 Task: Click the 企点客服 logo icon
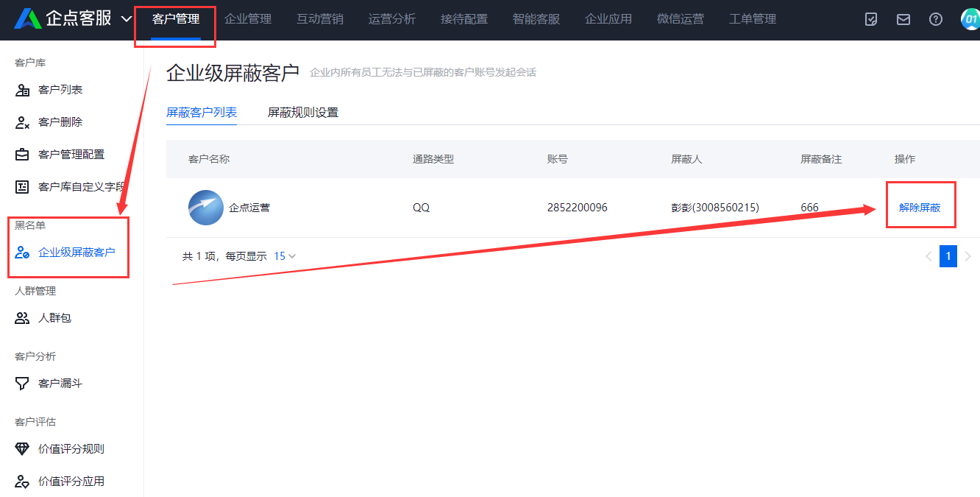click(28, 19)
